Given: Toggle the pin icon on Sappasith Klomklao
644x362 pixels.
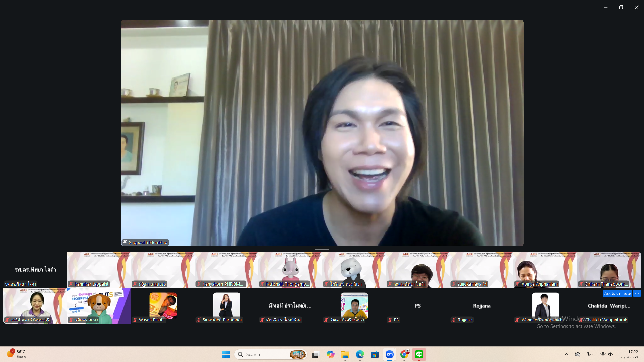Looking at the screenshot, I should click(125, 242).
